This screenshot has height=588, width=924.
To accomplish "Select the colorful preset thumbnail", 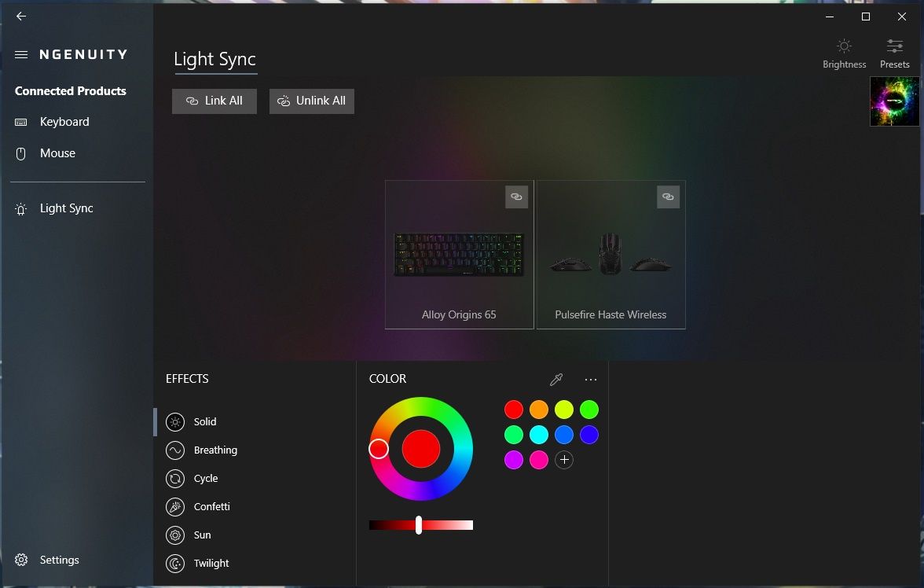I will (x=894, y=101).
